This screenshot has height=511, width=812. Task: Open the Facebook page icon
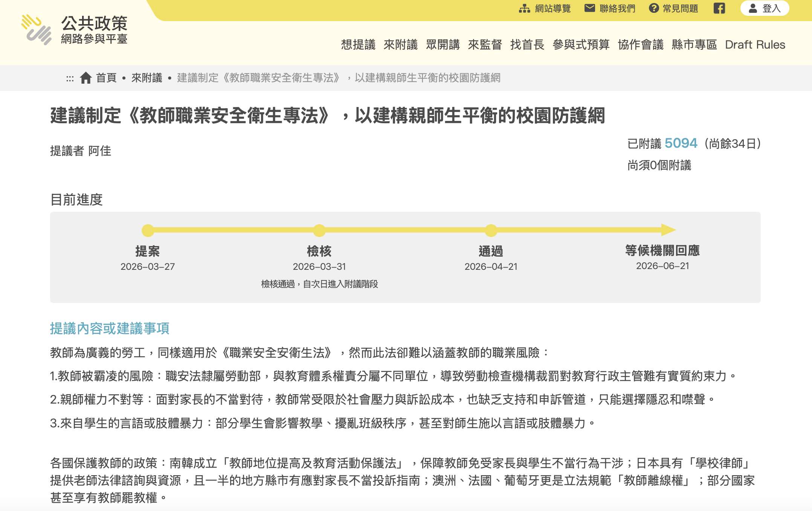[719, 8]
